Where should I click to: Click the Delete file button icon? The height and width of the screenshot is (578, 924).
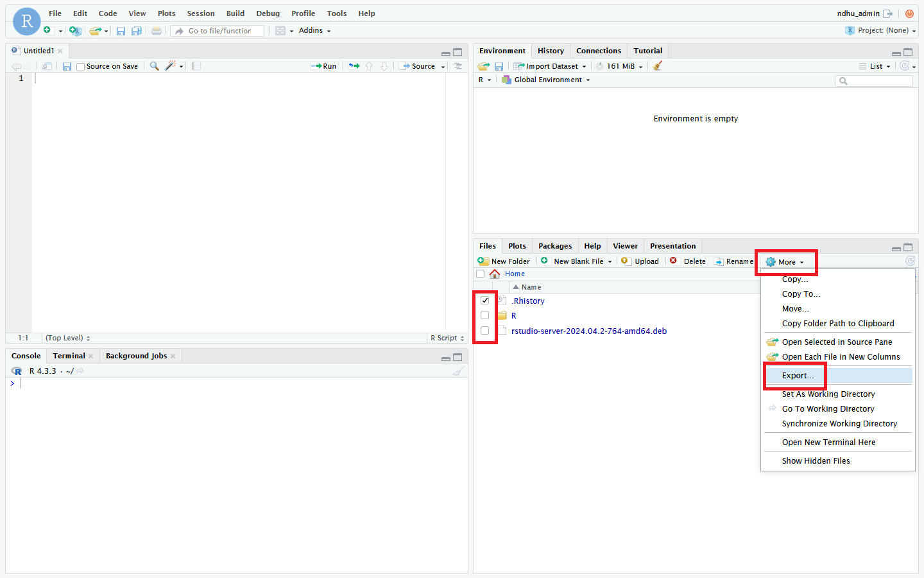click(673, 261)
